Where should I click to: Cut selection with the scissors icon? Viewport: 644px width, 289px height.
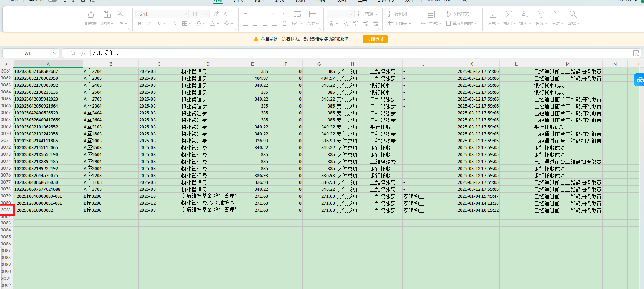pyautogui.click(x=120, y=14)
